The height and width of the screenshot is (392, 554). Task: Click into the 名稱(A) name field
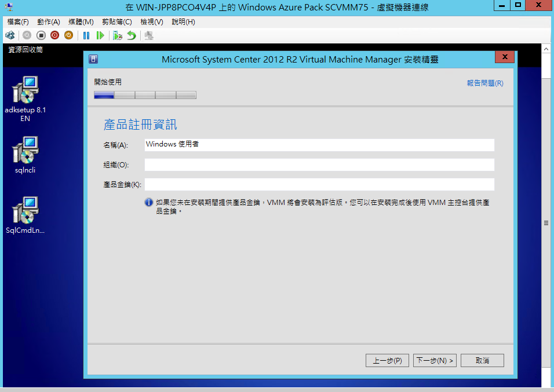[319, 145]
